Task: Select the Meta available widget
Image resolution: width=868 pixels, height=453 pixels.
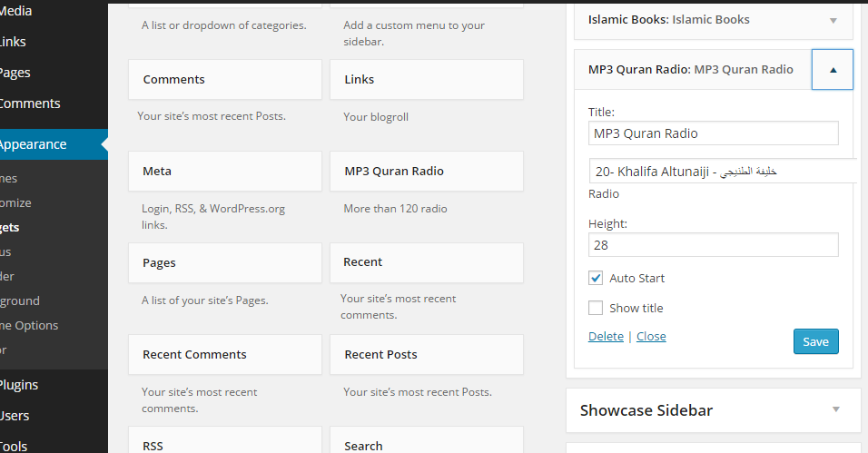Action: pos(225,171)
